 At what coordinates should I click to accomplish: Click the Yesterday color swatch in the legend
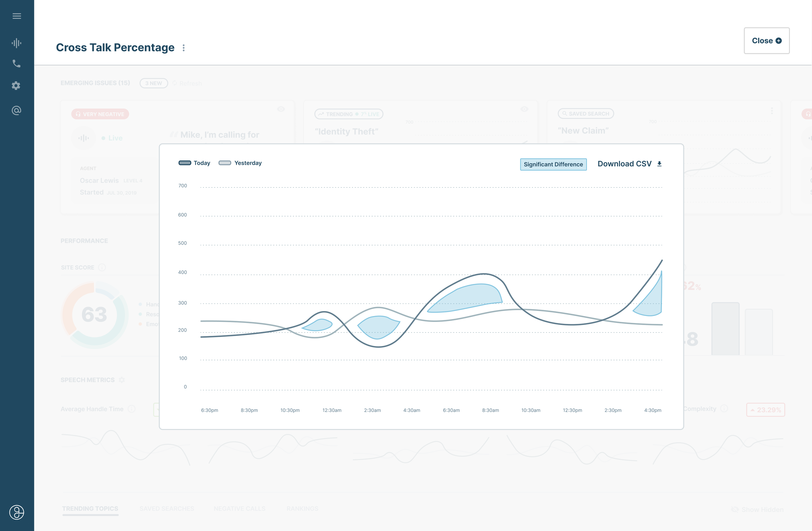225,163
